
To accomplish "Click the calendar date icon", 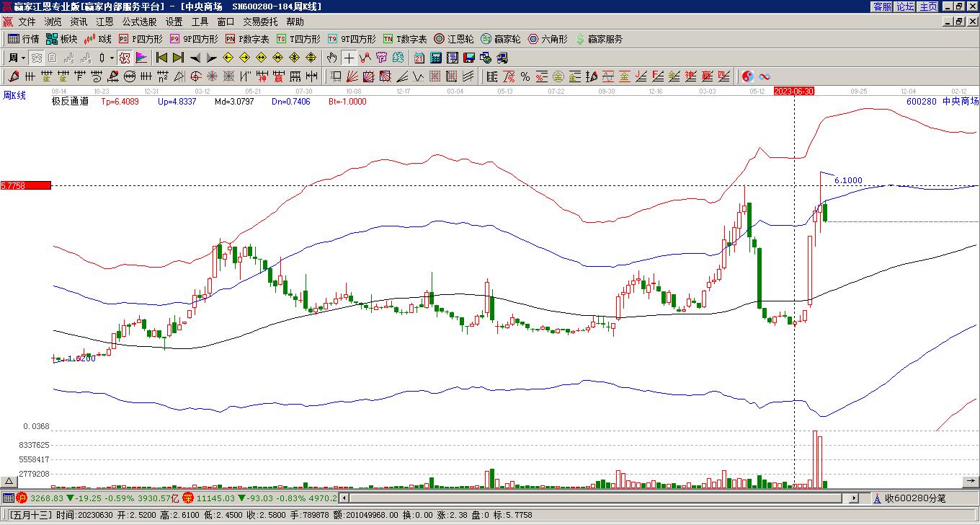I will [419, 58].
